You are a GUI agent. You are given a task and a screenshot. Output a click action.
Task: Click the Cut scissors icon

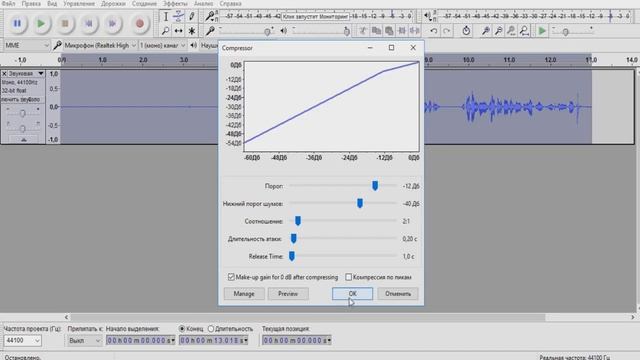[363, 31]
